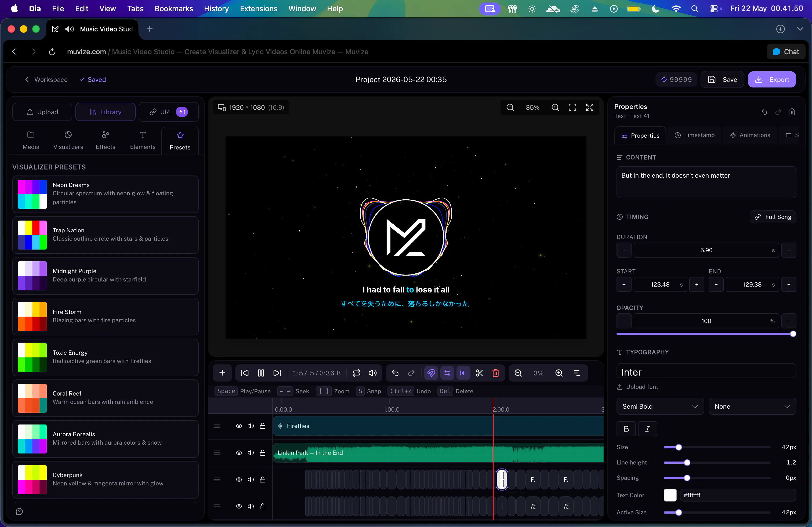
Task: Zoom out the preview canvas
Action: 510,107
